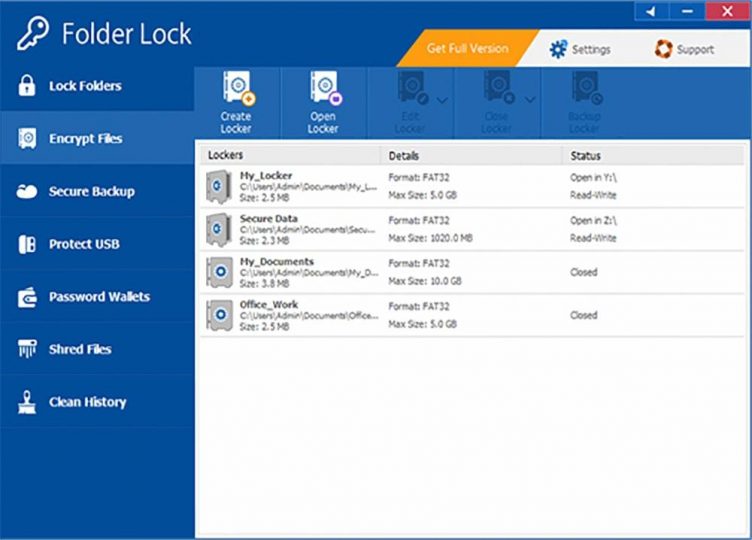Click the Settings gear icon

coord(558,49)
